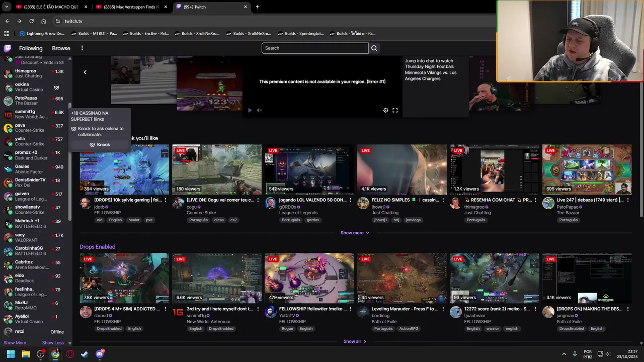The image size is (644, 362).
Task: Click the Twitch search input field
Action: tap(315, 48)
